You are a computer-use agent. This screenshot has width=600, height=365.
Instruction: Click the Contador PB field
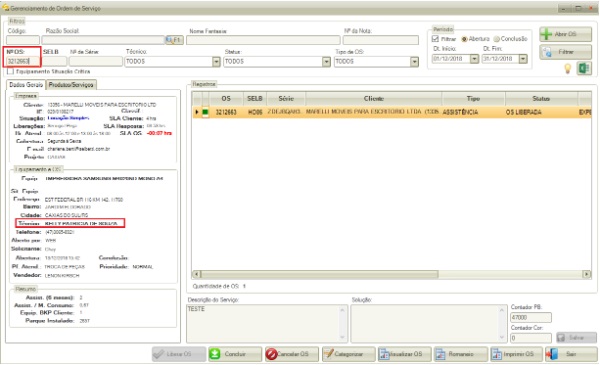pyautogui.click(x=531, y=318)
